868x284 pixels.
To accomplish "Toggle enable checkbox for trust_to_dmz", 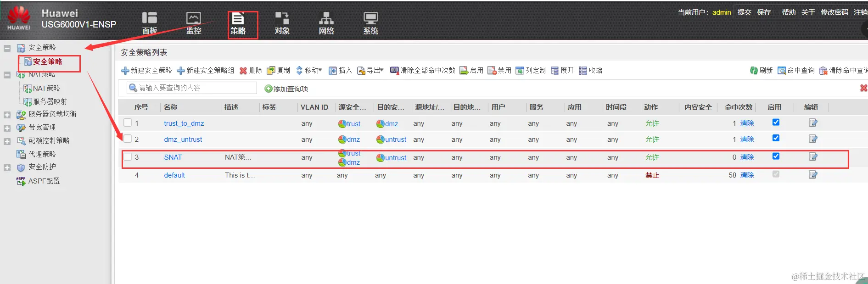I will (776, 122).
